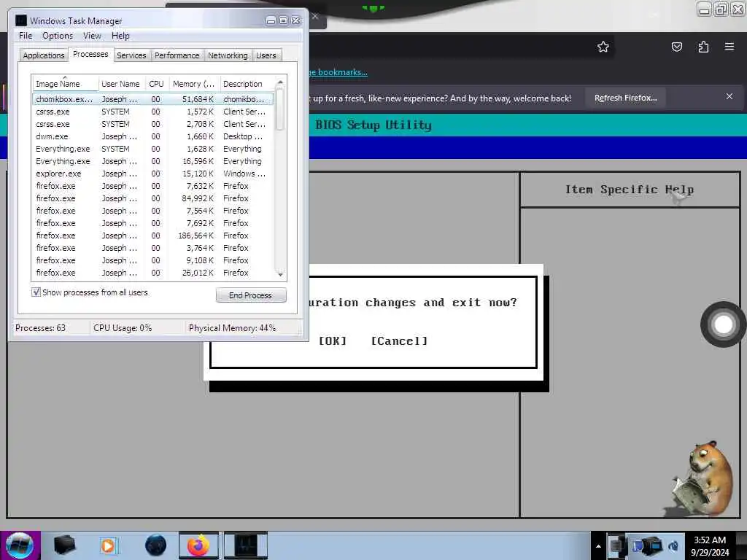Click process list scrollbar down arrow
This screenshot has height=560, width=747.
280,274
